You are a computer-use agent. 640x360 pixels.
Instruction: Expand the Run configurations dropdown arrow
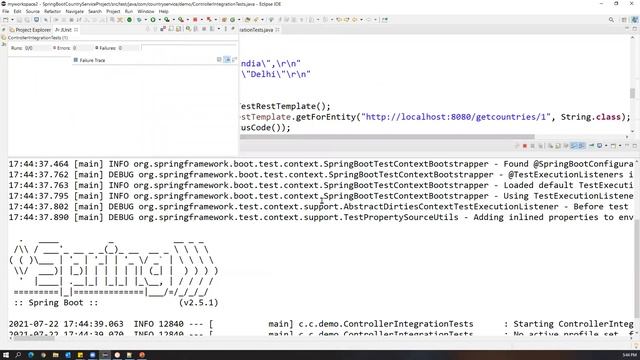tap(160, 20)
